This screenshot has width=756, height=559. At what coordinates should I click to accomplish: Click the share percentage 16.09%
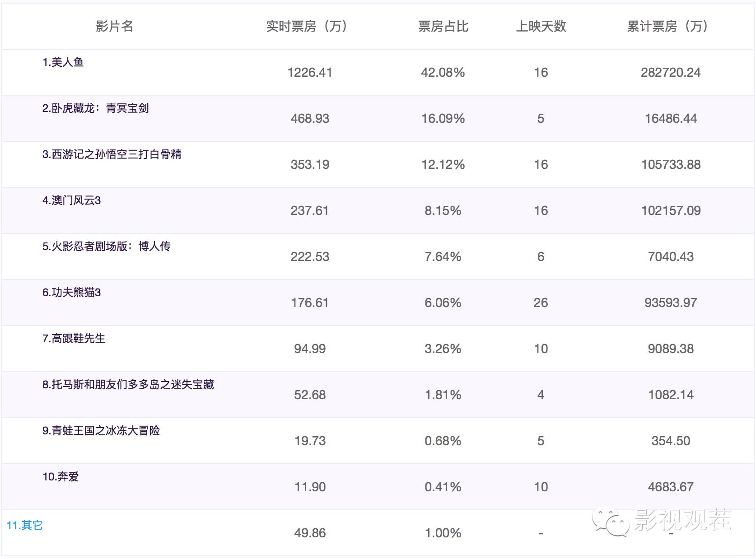coord(443,119)
